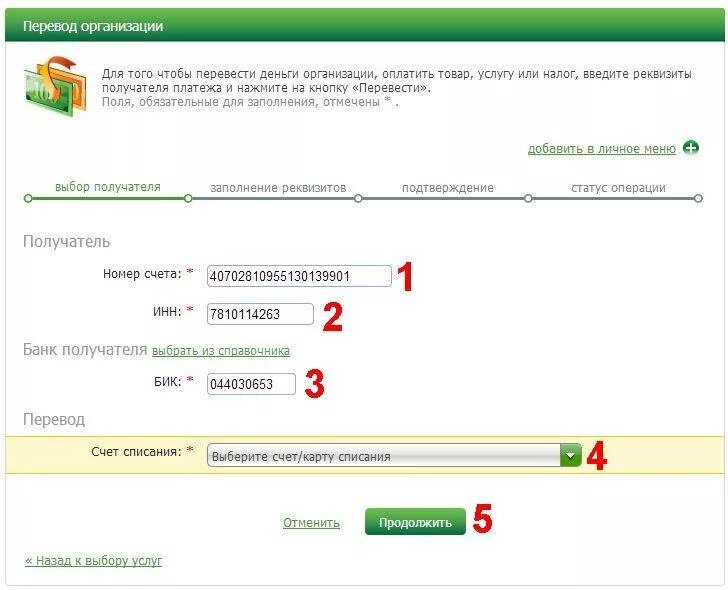Click into the 'ИНН' input field
This screenshot has width=728, height=590.
pos(260,314)
